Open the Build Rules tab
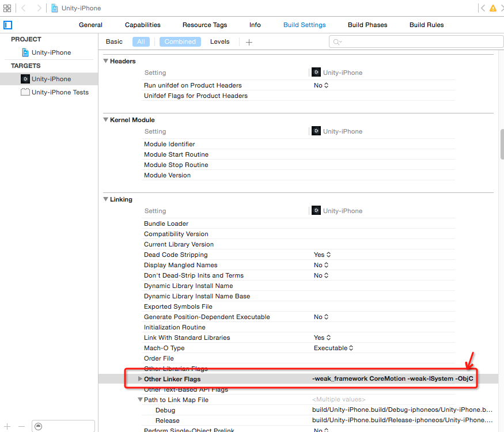 (427, 25)
